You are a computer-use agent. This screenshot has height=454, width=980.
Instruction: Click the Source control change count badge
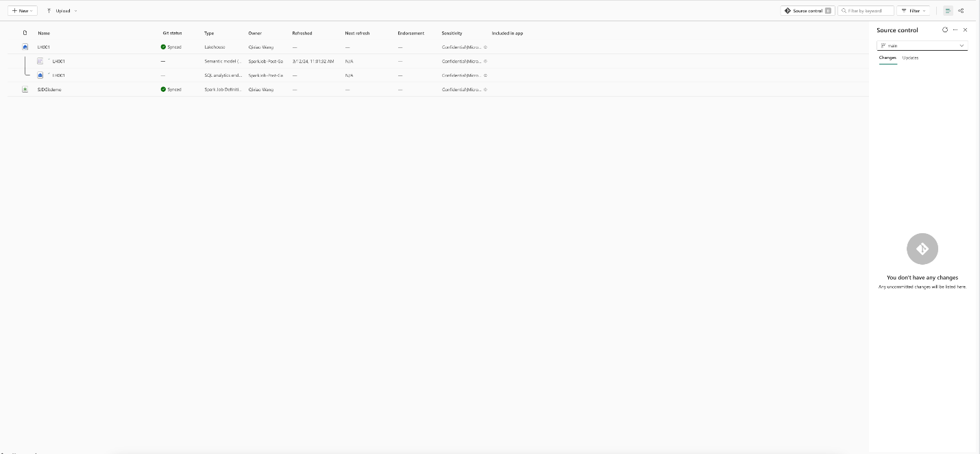tap(828, 11)
